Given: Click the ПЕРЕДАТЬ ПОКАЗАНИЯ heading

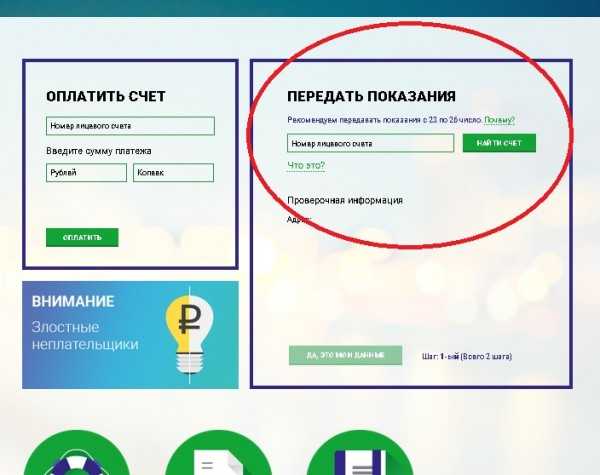Looking at the screenshot, I should 371,96.
